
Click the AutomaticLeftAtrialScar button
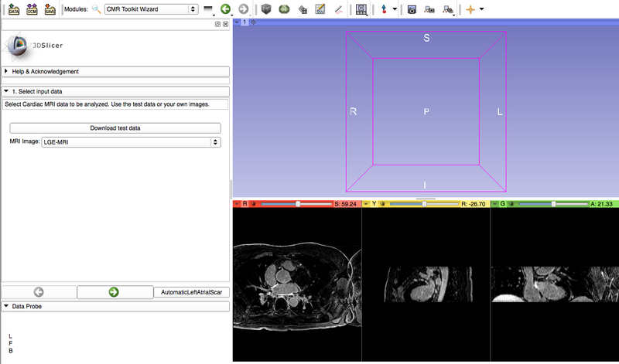[x=191, y=292]
